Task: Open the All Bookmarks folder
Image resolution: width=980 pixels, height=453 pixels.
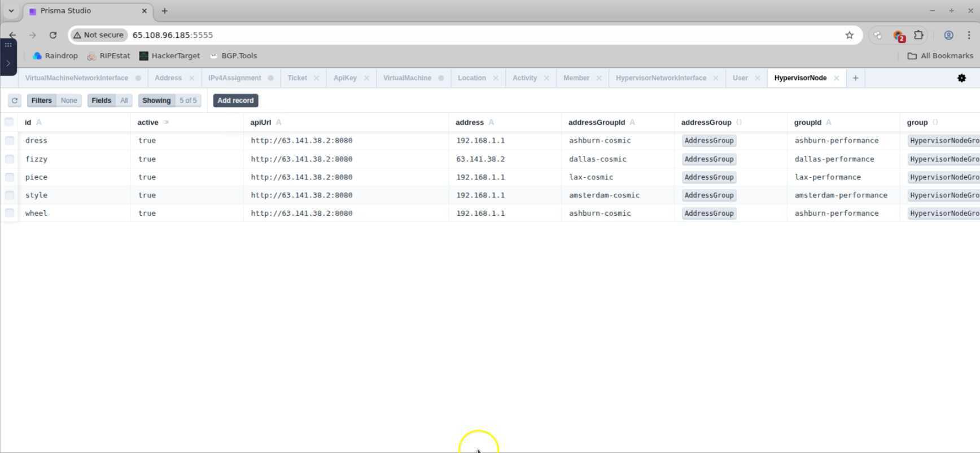Action: (940, 56)
